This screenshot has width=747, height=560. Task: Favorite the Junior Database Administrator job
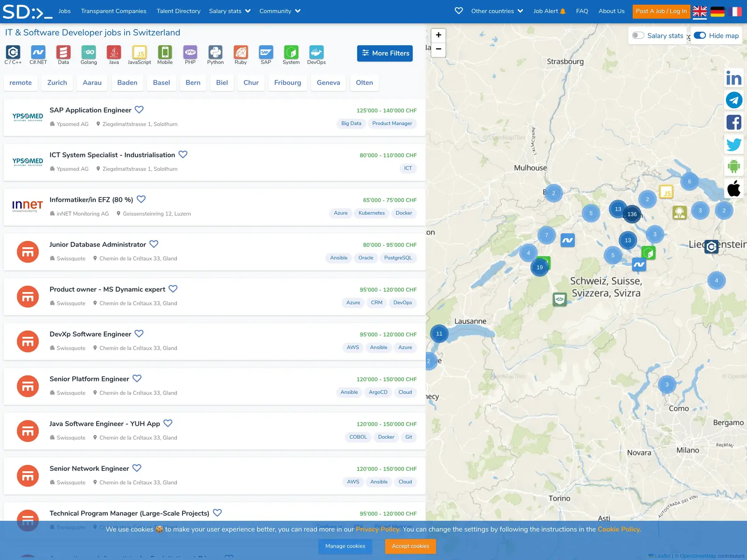click(154, 244)
